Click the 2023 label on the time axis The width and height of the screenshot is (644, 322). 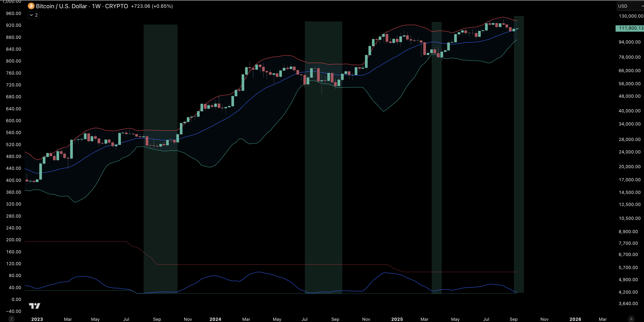pos(37,319)
